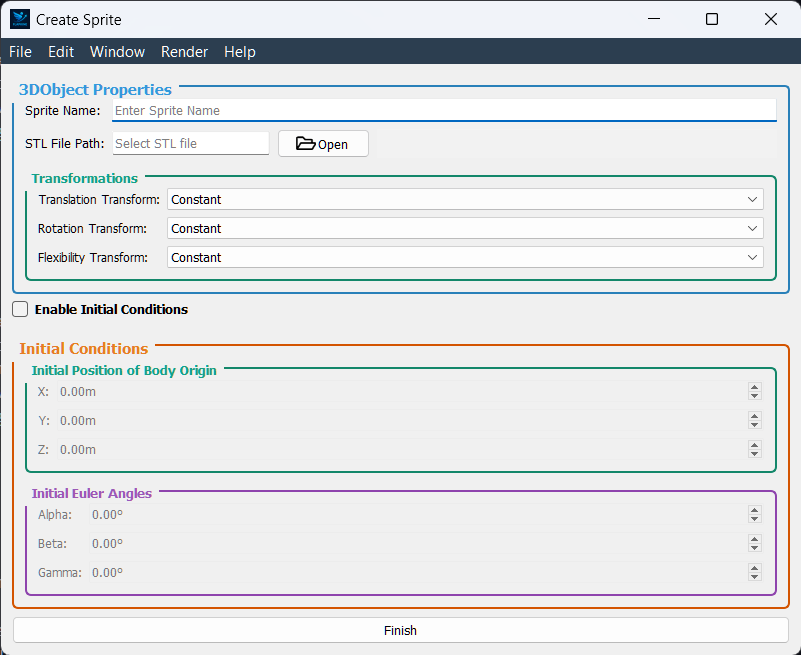
Task: Open the File menu
Action: point(20,51)
